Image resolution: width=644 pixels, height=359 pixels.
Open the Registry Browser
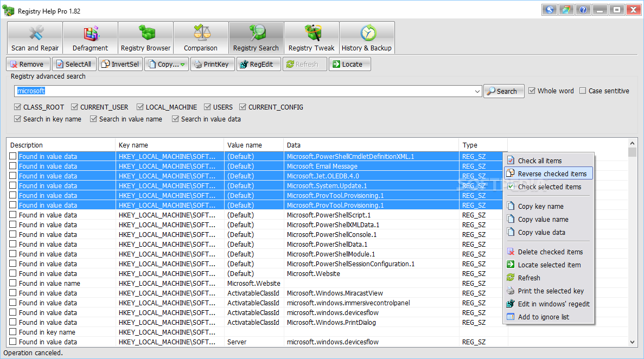[145, 38]
